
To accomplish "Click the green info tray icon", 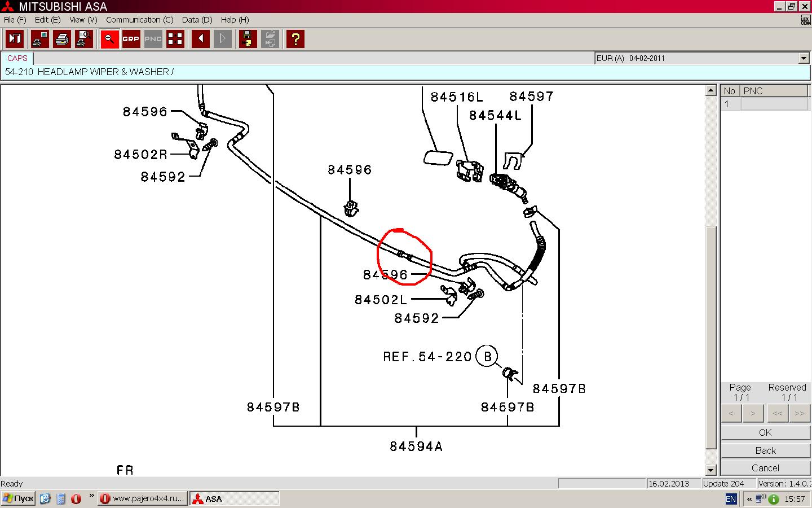I will [x=774, y=499].
